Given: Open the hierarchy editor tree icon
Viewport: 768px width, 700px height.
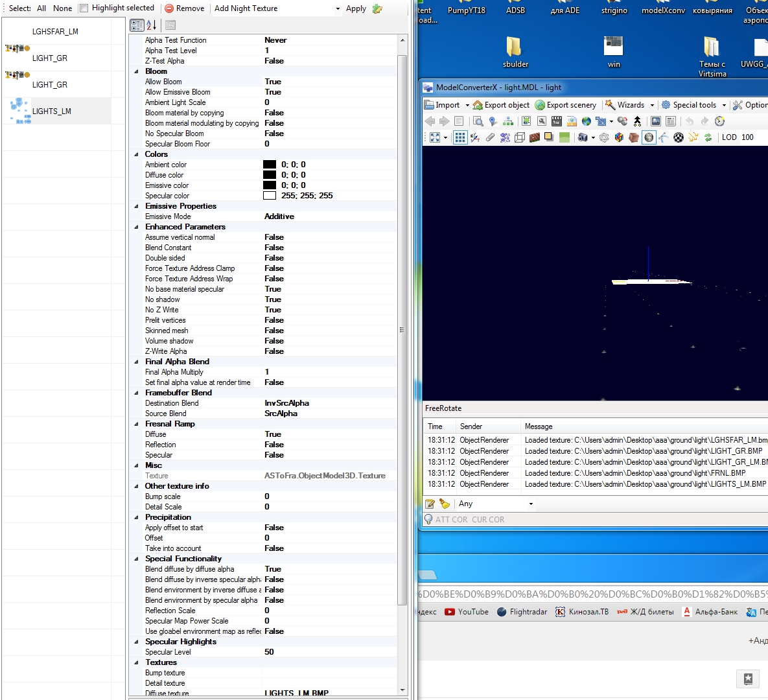Looking at the screenshot, I should [508, 121].
